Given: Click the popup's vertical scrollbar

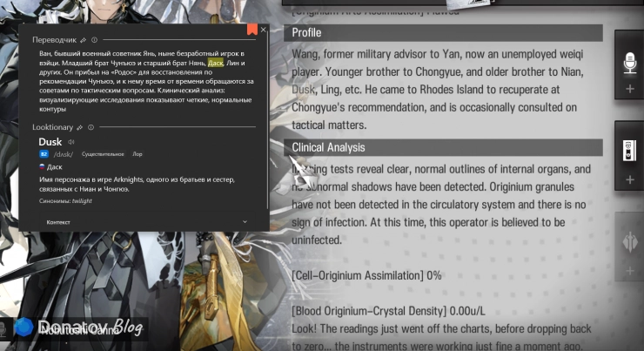Looking at the screenshot, I should click(268, 119).
